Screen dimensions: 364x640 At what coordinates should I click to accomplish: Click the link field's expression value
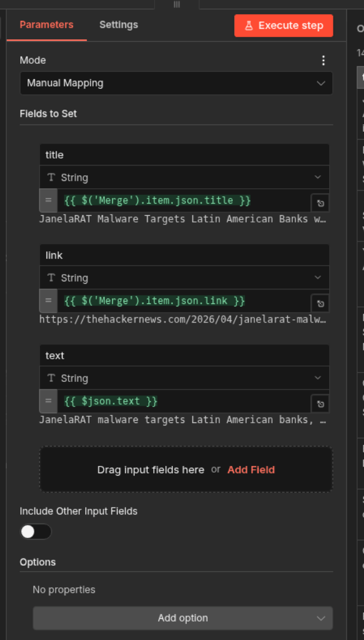click(154, 301)
